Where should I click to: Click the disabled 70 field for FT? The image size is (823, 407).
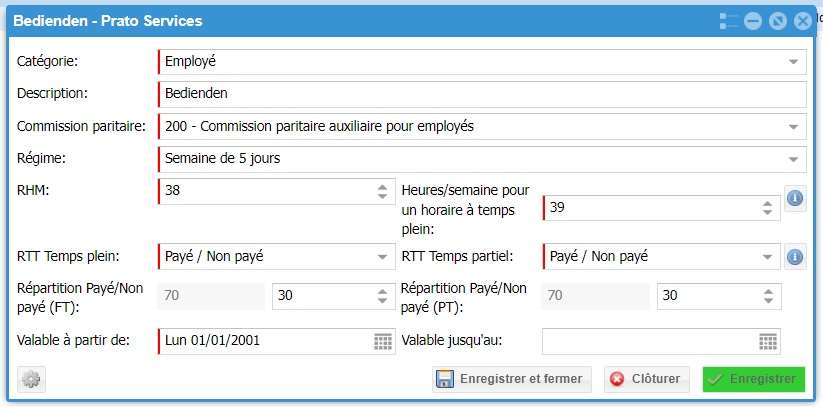click(211, 296)
